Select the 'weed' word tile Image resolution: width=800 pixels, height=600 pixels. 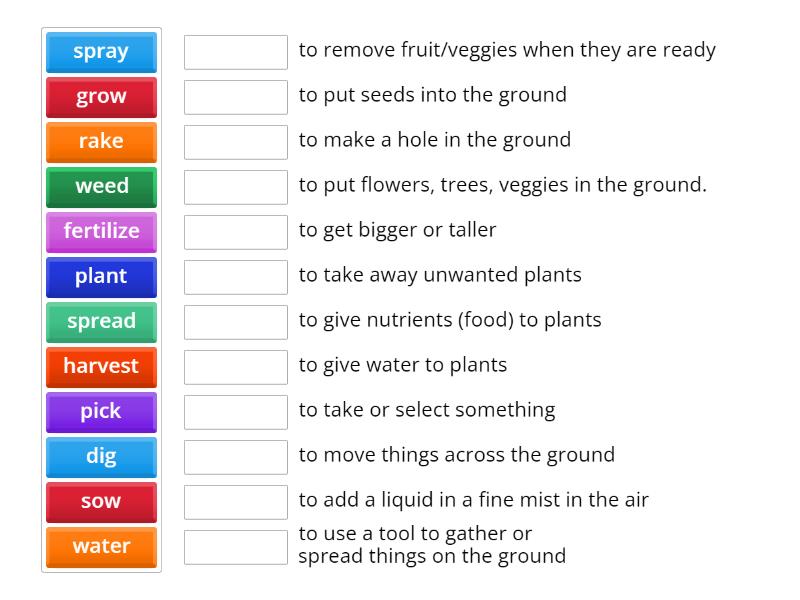click(100, 187)
